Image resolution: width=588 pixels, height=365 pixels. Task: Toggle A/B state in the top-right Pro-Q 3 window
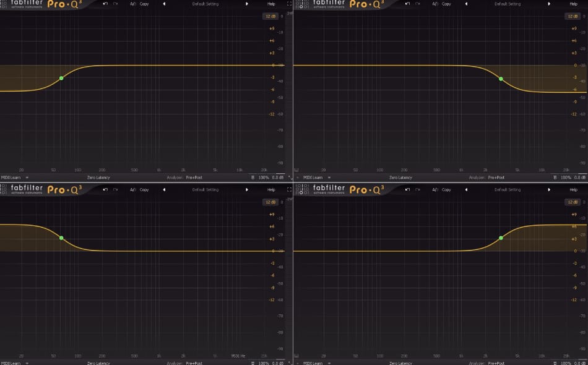[x=435, y=4]
